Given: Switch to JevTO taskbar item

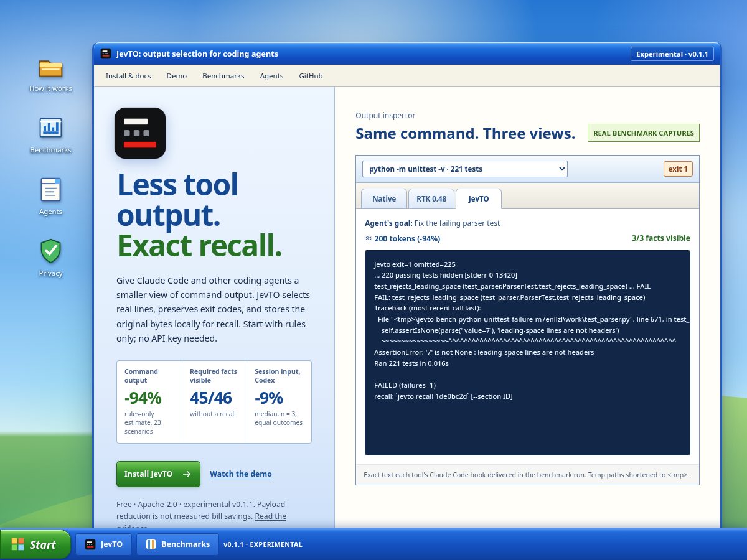Looking at the screenshot, I should 104,544.
